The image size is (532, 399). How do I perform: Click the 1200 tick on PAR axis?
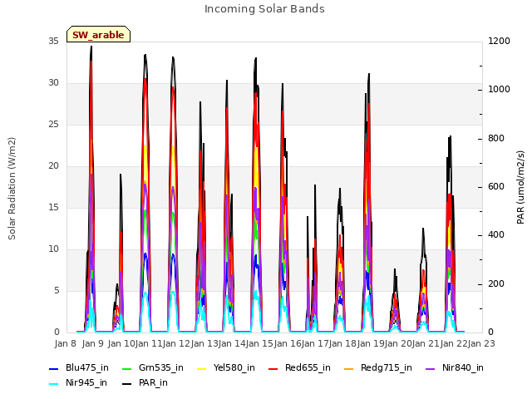(499, 41)
